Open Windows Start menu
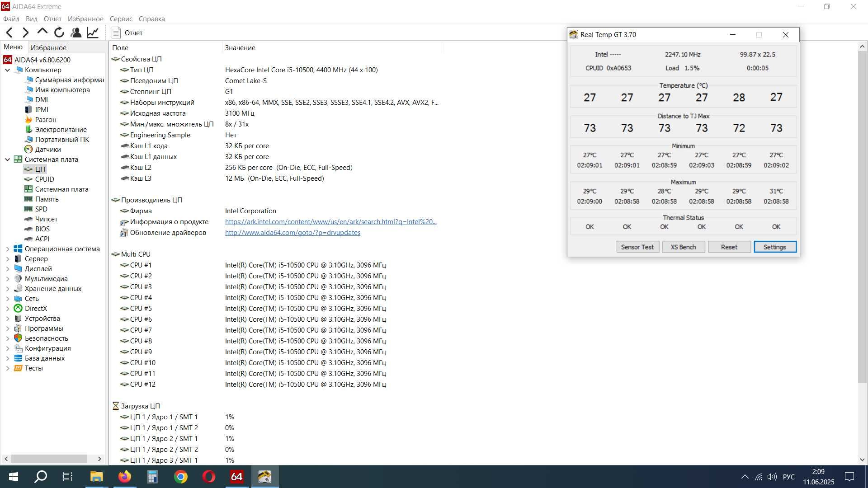Viewport: 868px width, 488px height. [14, 477]
